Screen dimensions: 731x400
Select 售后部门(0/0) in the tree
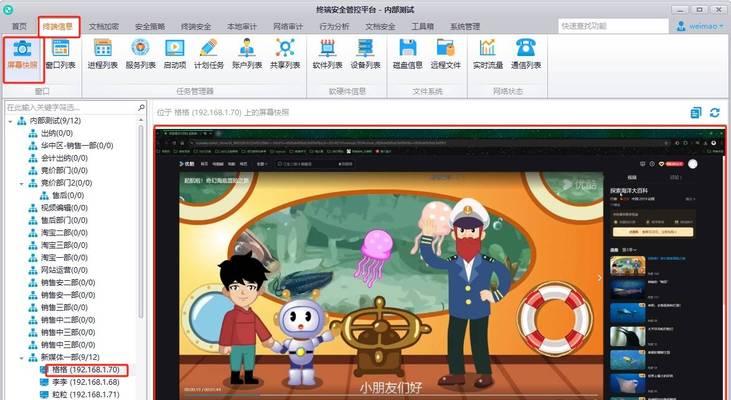click(64, 220)
